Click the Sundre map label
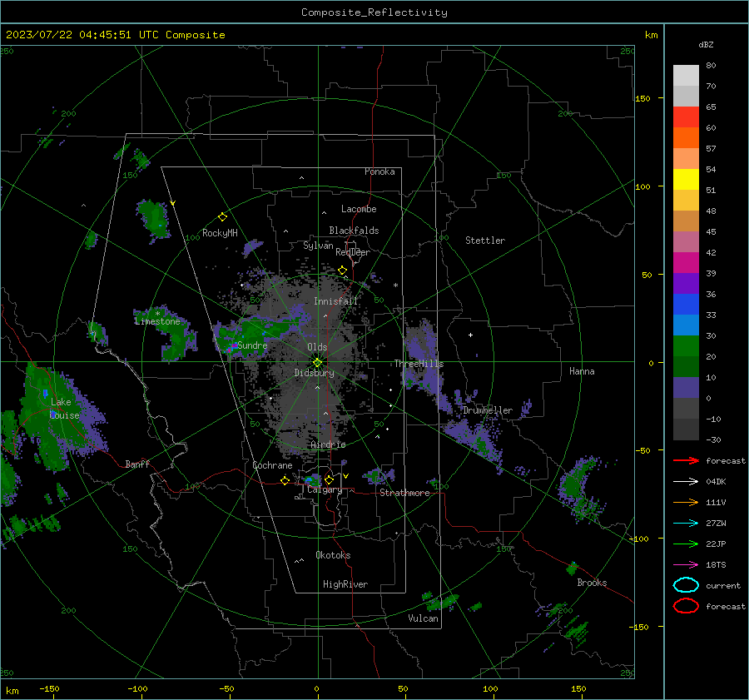This screenshot has height=700, width=749. (252, 345)
